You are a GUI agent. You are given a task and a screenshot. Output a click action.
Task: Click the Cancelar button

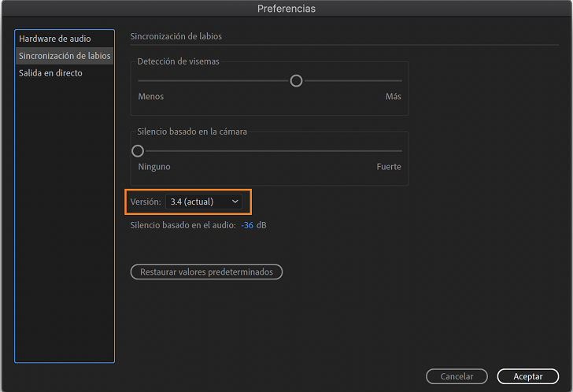point(457,376)
